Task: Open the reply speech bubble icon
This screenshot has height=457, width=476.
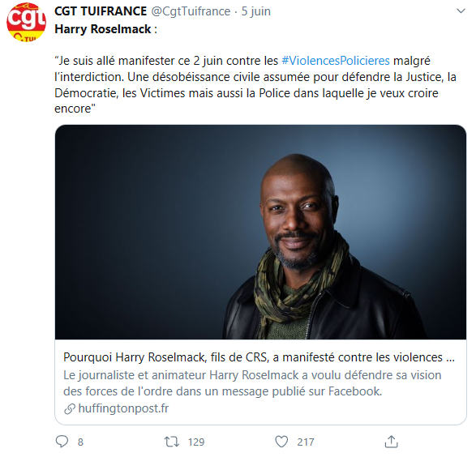Action: tap(62, 442)
